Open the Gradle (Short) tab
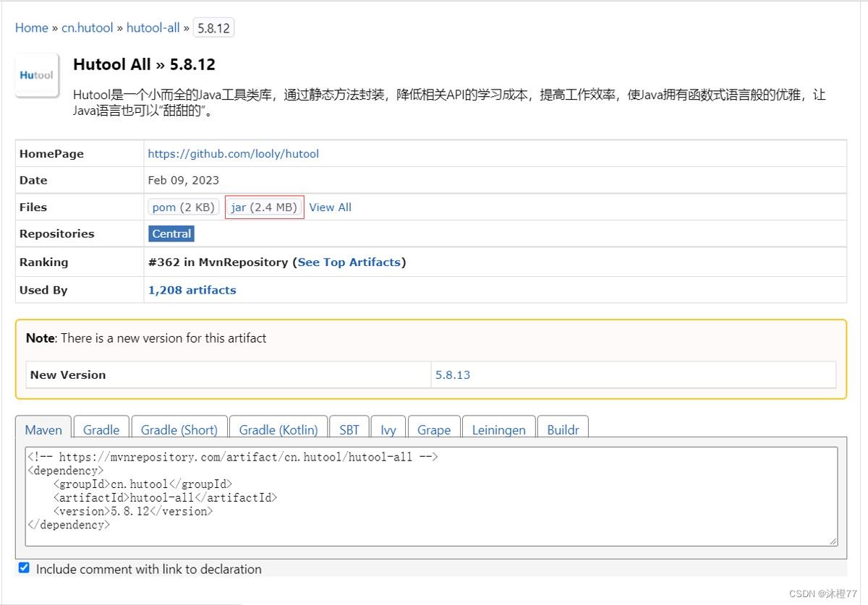This screenshot has width=868, height=605. 179,429
